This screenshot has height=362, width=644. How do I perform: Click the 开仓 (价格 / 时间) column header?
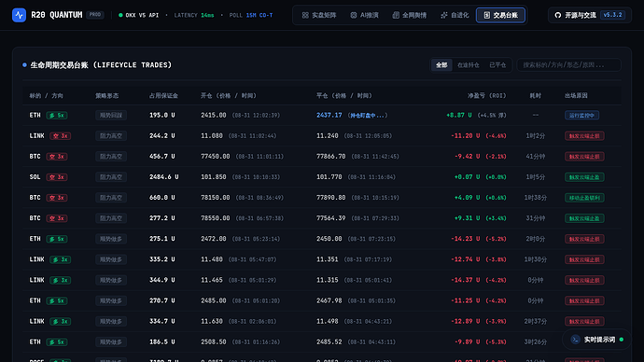pos(229,95)
